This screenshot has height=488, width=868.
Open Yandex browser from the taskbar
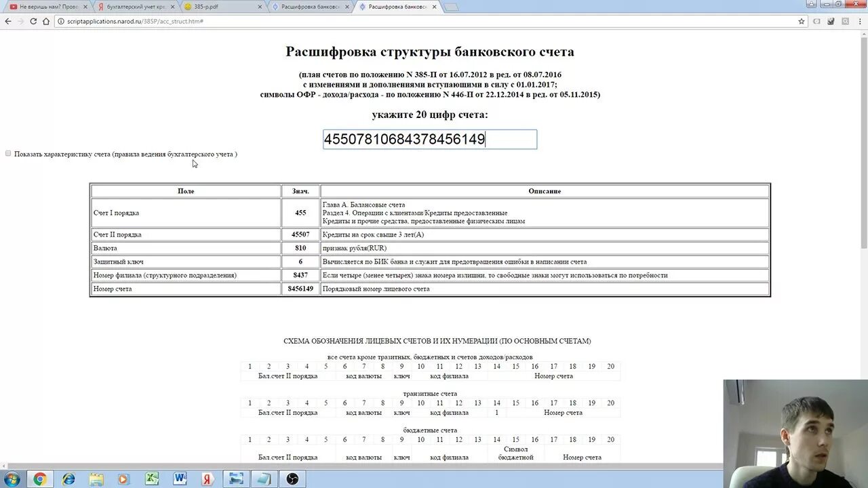tap(208, 479)
